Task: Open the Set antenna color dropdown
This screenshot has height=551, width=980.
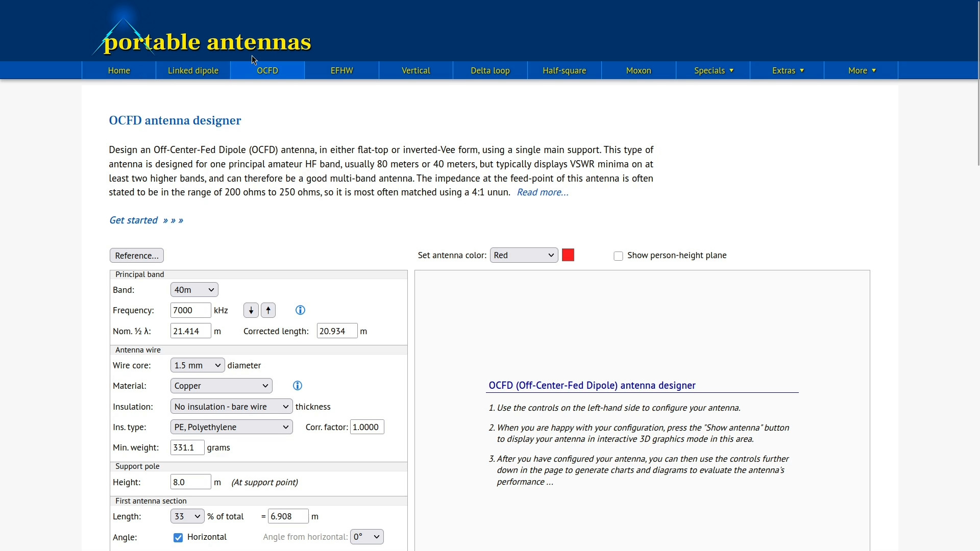Action: tap(524, 255)
